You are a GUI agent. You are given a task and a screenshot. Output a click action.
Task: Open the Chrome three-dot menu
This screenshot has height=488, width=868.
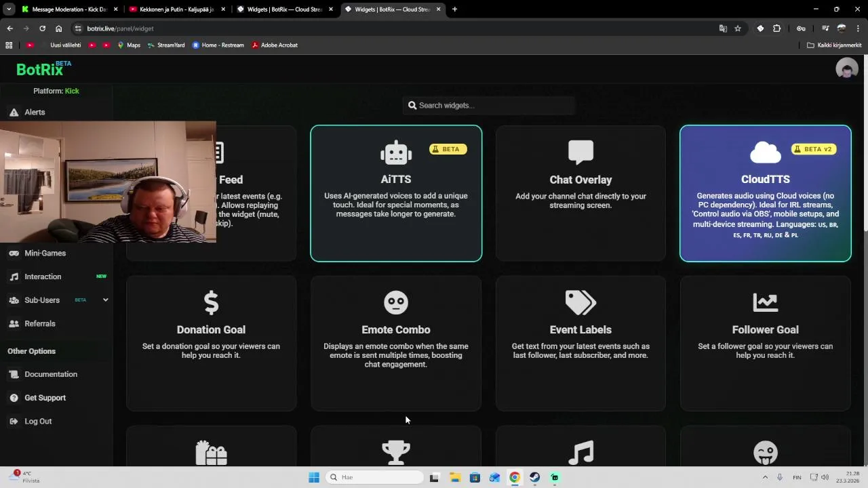[x=859, y=28]
